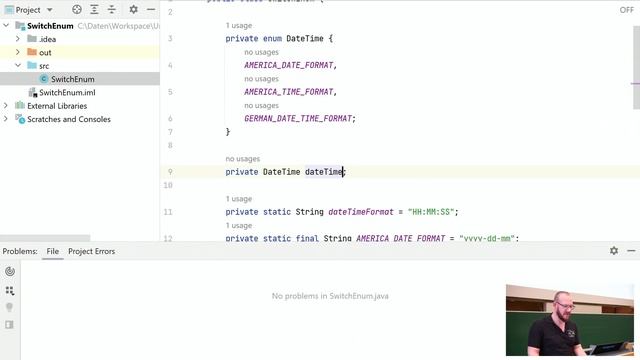640x360 pixels.
Task: Expand External Libraries node
Action: 6,106
